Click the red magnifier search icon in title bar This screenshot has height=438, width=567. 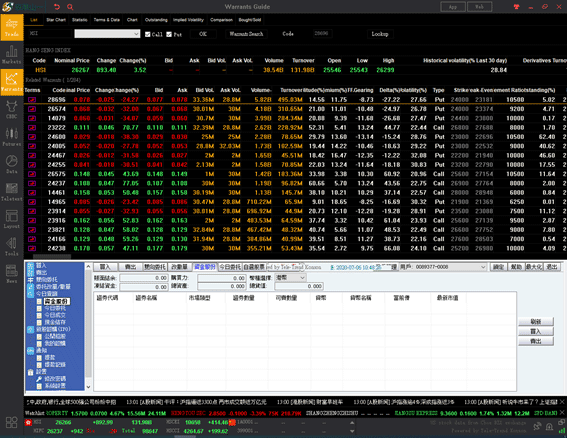point(70,7)
